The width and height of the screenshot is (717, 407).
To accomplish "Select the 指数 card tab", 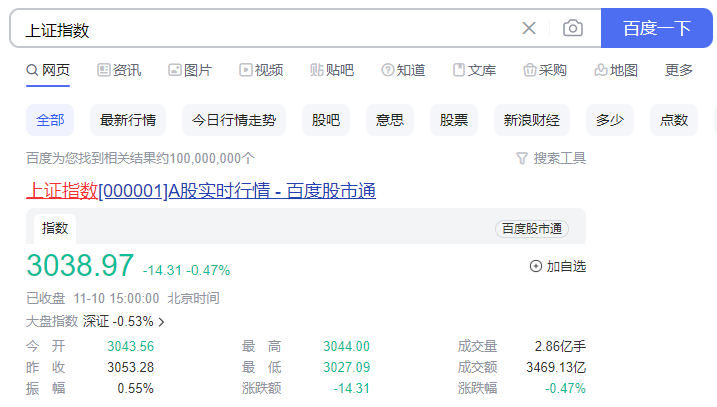I will point(55,228).
